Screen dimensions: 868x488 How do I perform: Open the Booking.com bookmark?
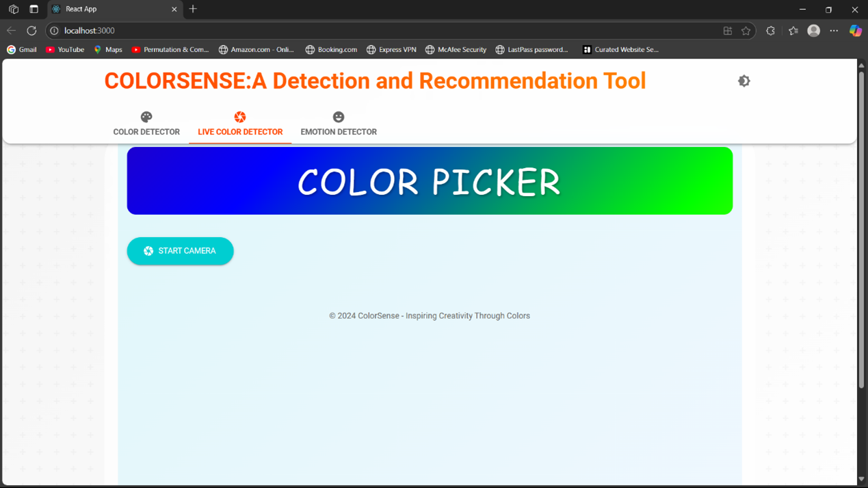tap(331, 50)
